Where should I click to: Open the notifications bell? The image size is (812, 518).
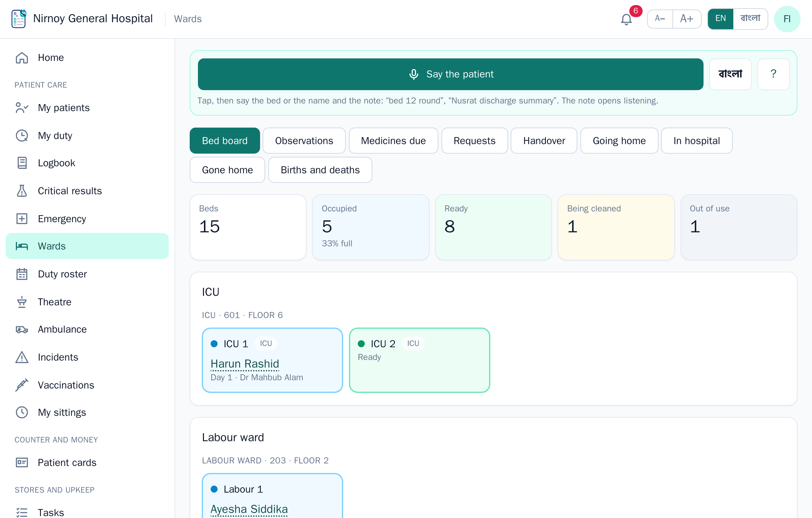(626, 19)
